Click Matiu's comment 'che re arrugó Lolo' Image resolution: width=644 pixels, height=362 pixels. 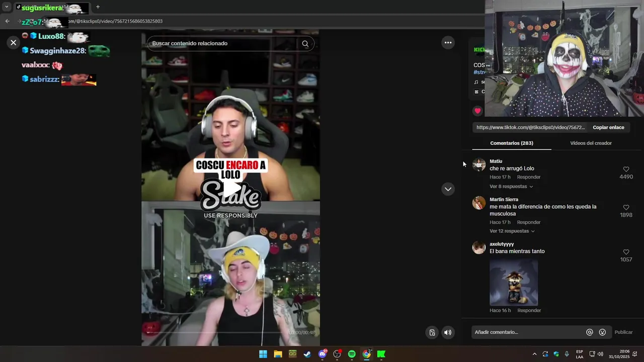click(512, 168)
